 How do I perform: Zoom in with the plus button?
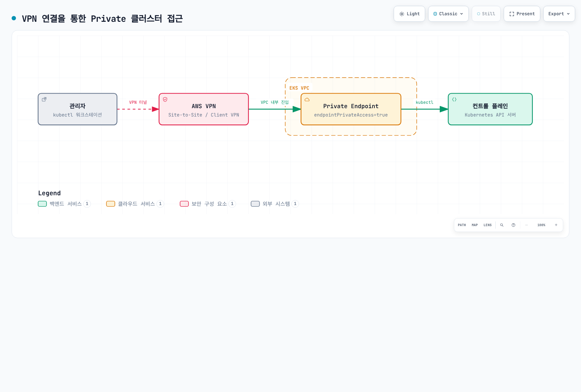point(556,225)
